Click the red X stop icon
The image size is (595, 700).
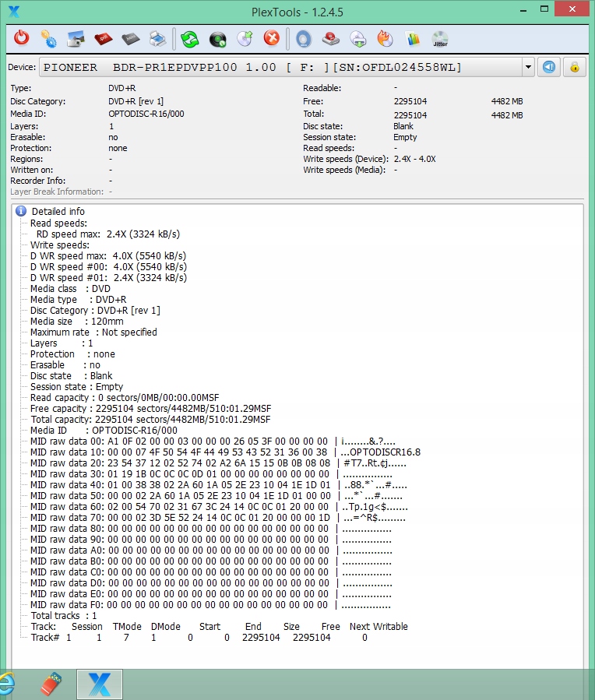tap(272, 38)
